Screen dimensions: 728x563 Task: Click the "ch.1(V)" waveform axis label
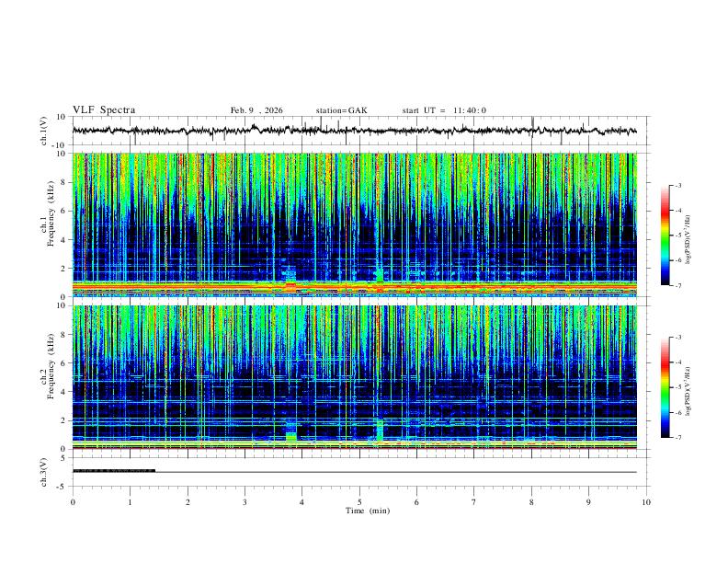point(44,131)
